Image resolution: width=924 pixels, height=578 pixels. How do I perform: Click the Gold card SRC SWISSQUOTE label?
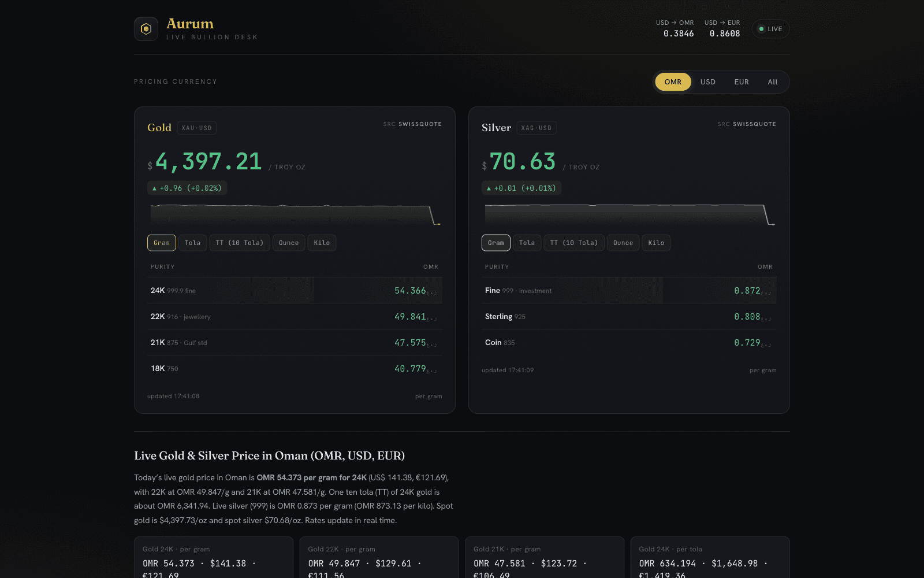412,124
